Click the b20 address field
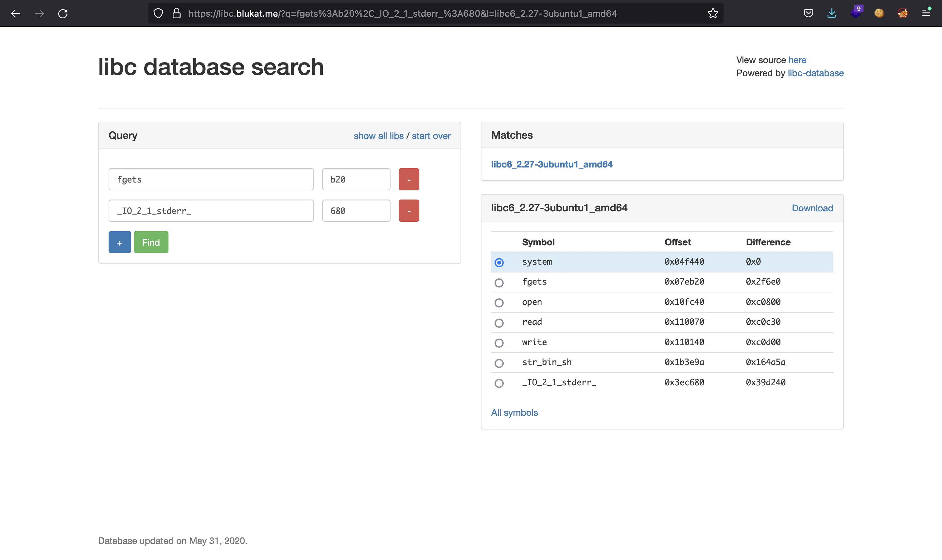The image size is (942, 560). [x=356, y=179]
